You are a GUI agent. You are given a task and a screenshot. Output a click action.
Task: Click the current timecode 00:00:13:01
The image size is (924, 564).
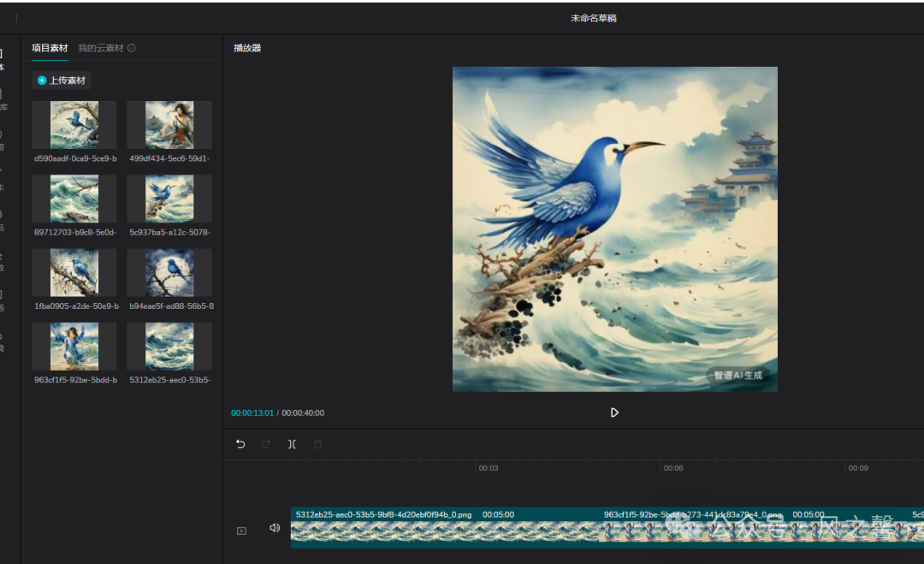tap(252, 413)
